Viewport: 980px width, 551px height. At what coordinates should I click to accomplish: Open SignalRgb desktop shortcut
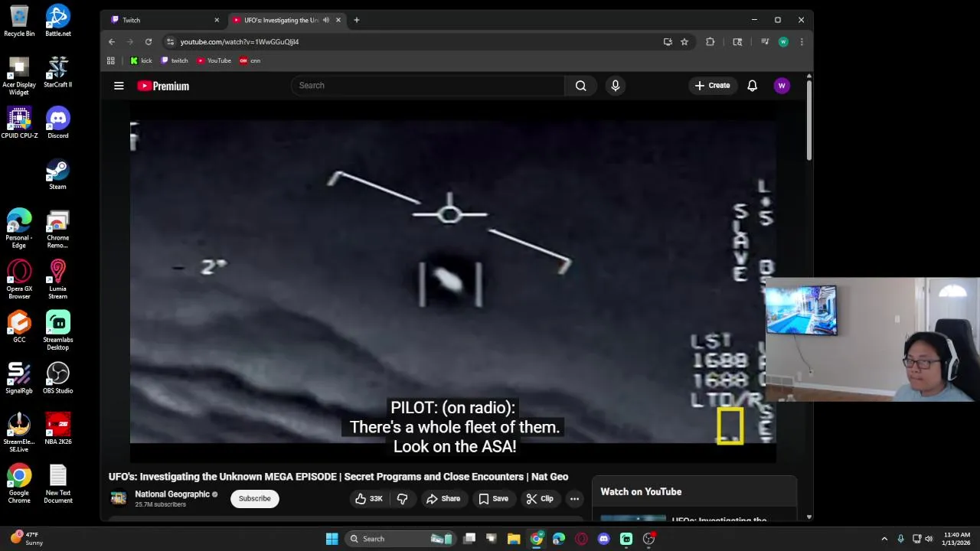tap(19, 377)
